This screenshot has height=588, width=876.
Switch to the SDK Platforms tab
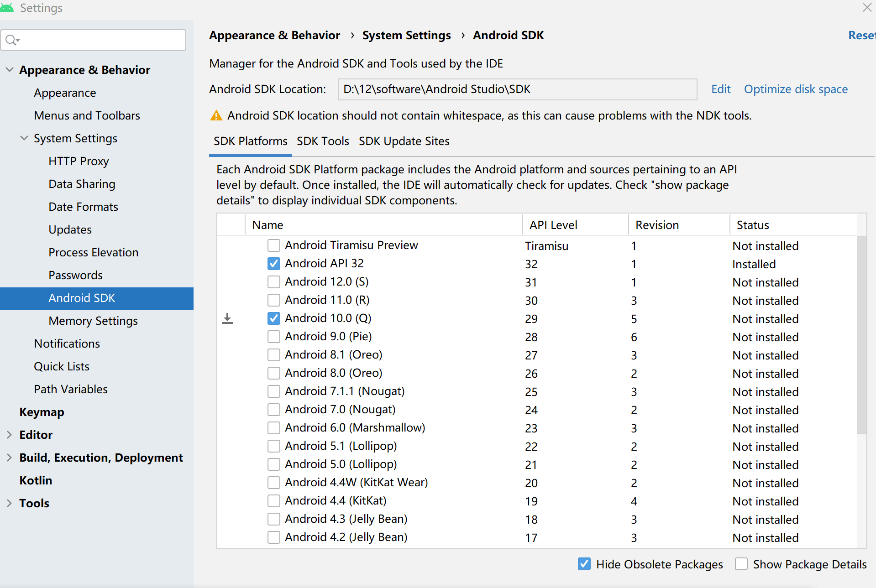click(x=251, y=141)
